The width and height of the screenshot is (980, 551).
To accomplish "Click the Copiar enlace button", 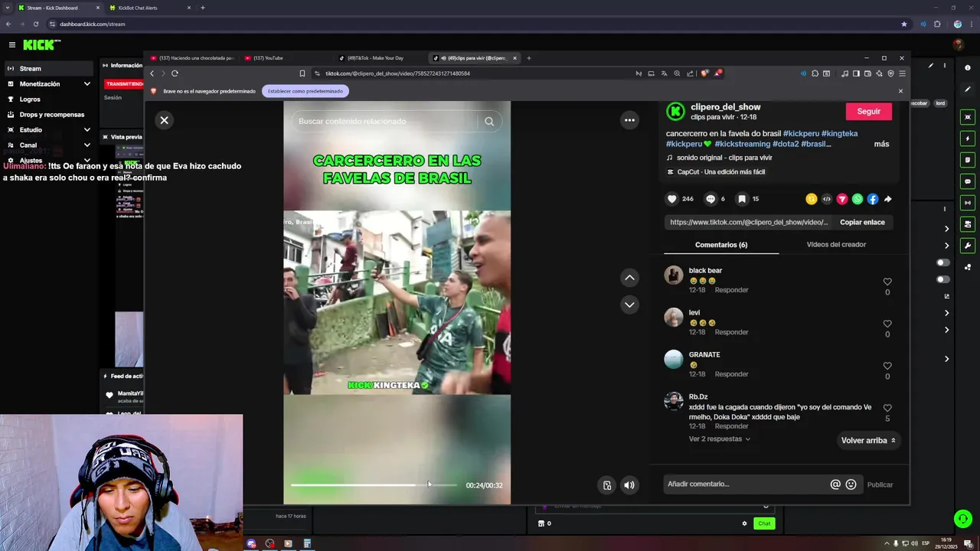I will [862, 222].
